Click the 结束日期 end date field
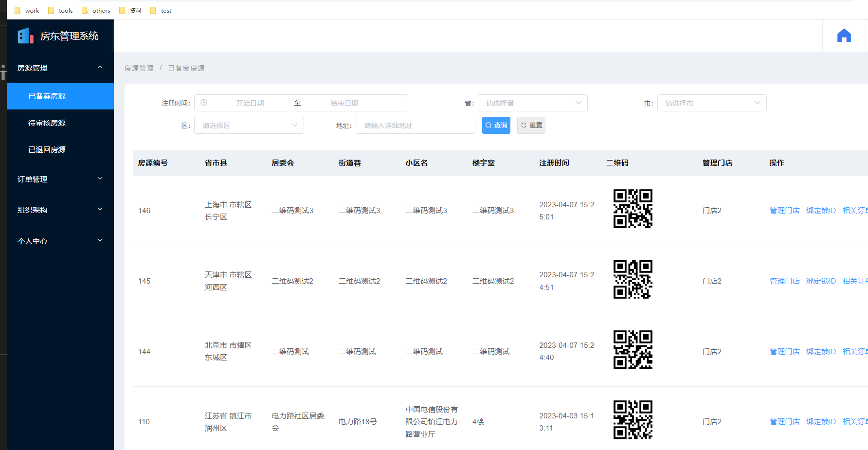 344,103
